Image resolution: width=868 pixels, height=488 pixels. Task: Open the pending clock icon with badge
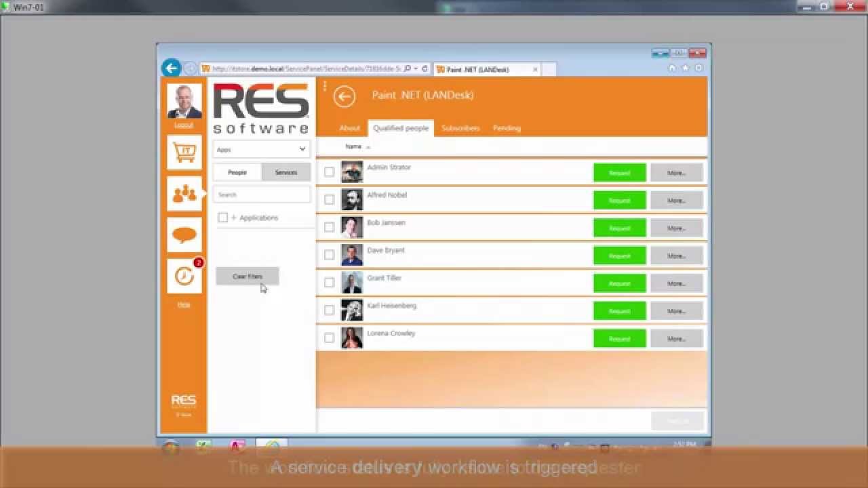(x=184, y=276)
